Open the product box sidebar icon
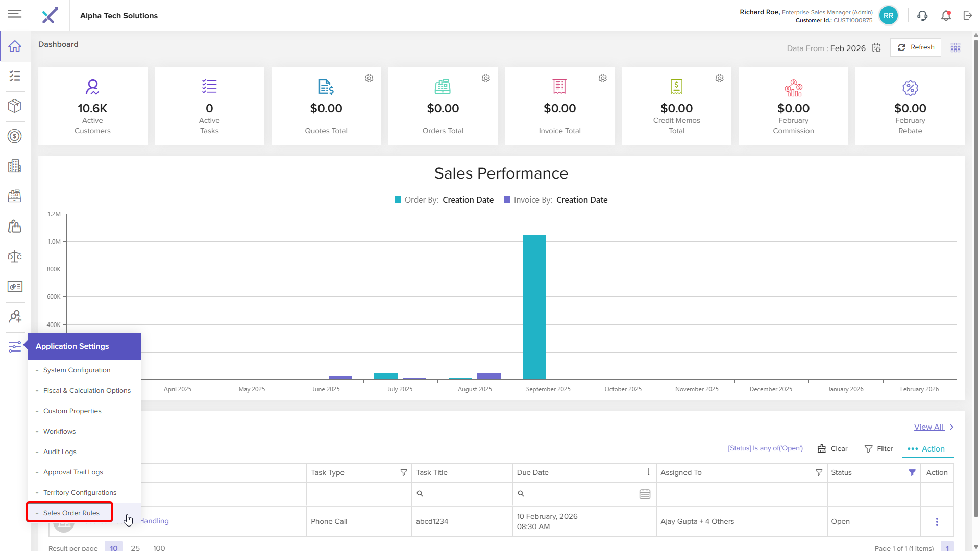Image resolution: width=980 pixels, height=551 pixels. [15, 106]
